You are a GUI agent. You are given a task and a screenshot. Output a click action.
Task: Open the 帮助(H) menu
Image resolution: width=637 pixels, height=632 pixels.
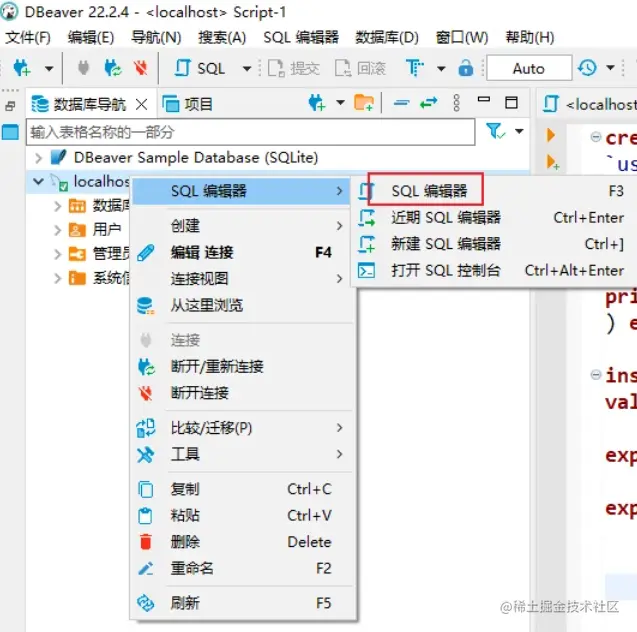pos(530,37)
